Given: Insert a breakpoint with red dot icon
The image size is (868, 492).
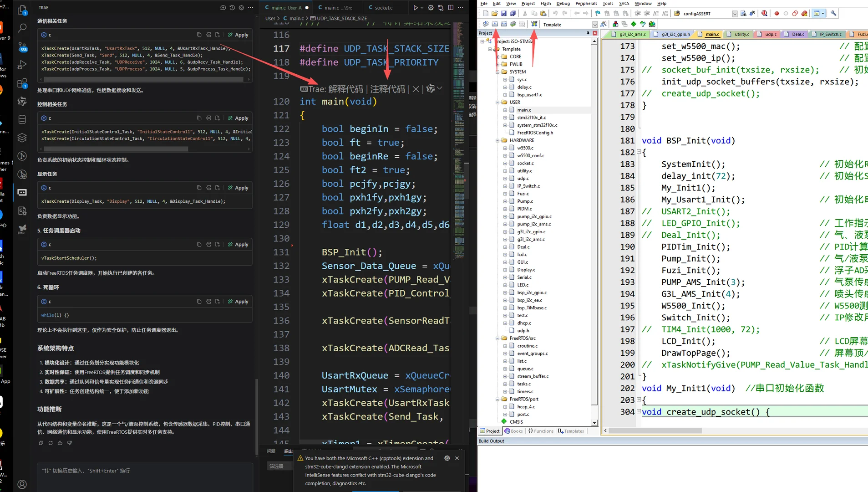Looking at the screenshot, I should point(777,14).
